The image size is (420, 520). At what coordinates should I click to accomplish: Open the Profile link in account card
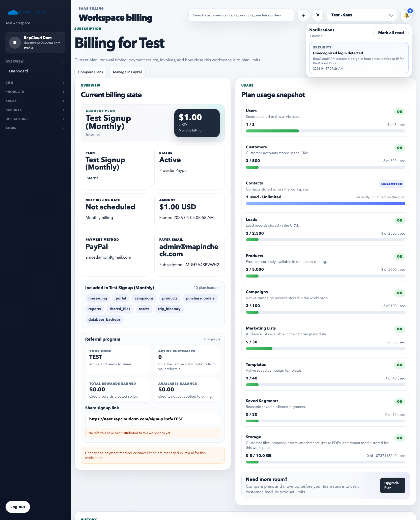coord(29,48)
